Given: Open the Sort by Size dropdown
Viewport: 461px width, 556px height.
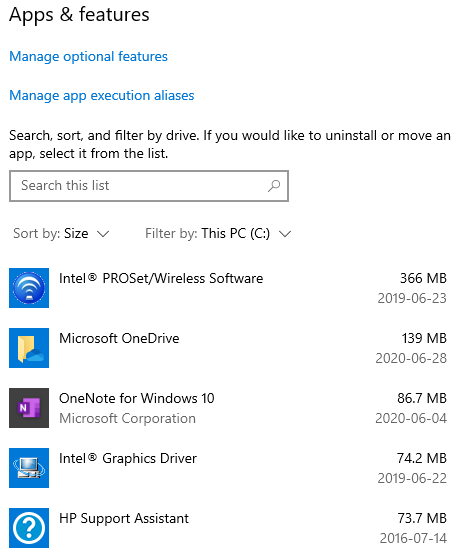Looking at the screenshot, I should click(61, 234).
